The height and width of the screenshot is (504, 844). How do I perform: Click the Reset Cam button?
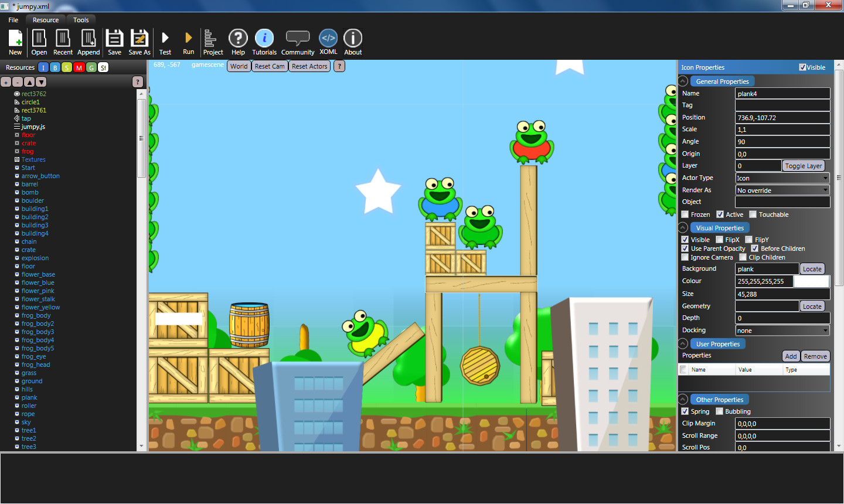tap(269, 66)
